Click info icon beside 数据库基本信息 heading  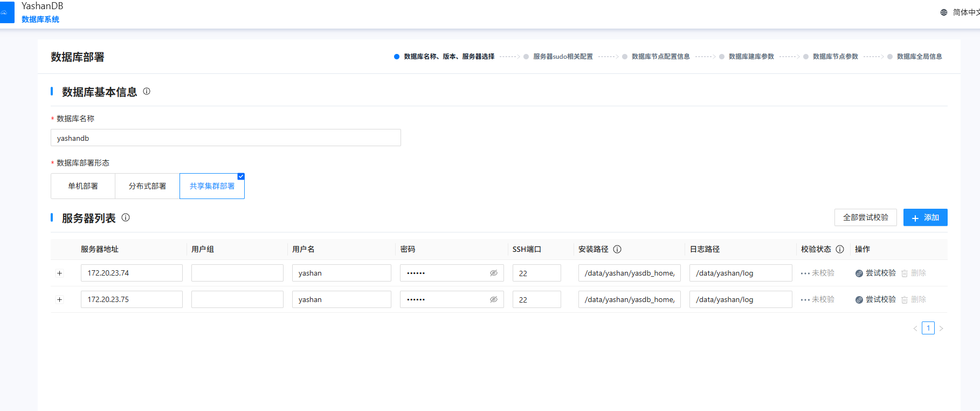coord(147,92)
